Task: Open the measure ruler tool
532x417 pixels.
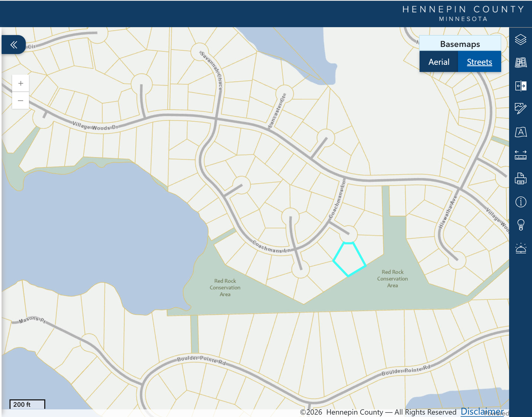Action: coord(521,155)
